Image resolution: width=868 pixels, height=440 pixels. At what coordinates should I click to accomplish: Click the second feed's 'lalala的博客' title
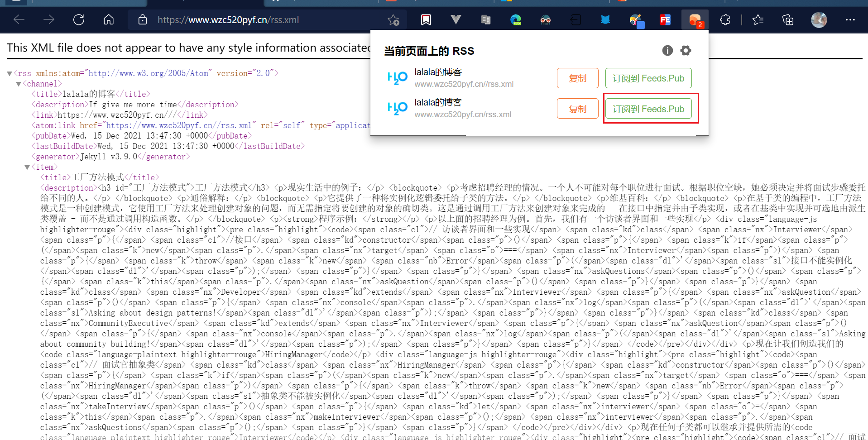click(x=438, y=102)
